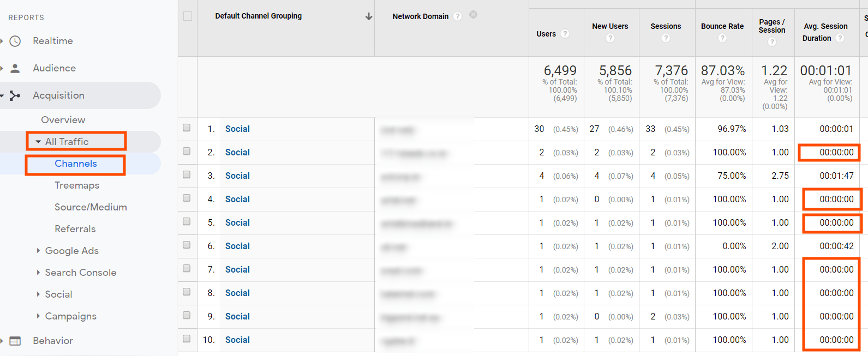This screenshot has width=868, height=356.
Task: Click the Bounce Rate help icon
Action: (x=723, y=38)
